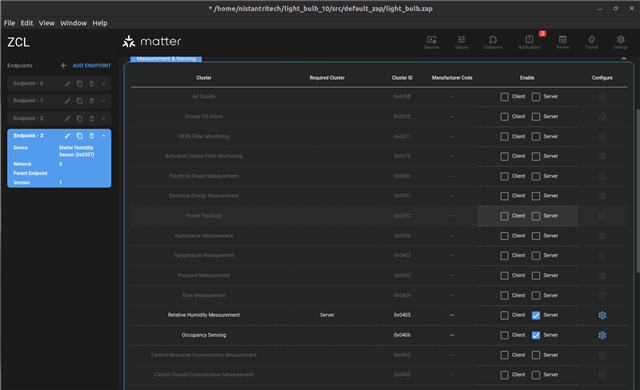Open Notifications with the red badge

pyautogui.click(x=529, y=39)
